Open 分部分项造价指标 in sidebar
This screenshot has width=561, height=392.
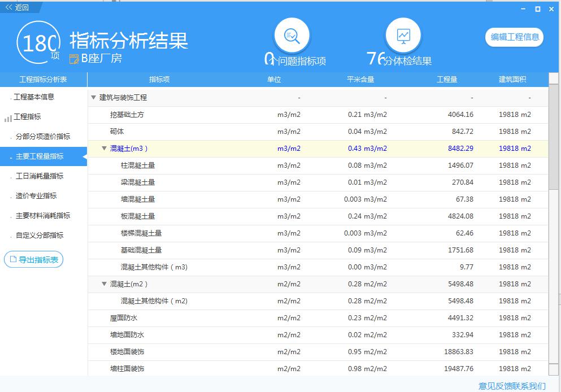tap(43, 137)
